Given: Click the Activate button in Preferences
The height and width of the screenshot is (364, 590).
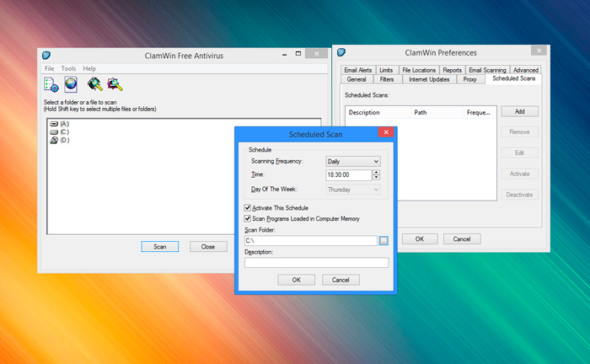Looking at the screenshot, I should coord(520,174).
